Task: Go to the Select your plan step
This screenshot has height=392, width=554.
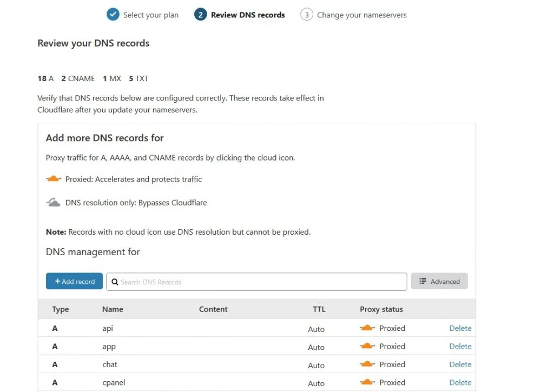Action: (150, 15)
